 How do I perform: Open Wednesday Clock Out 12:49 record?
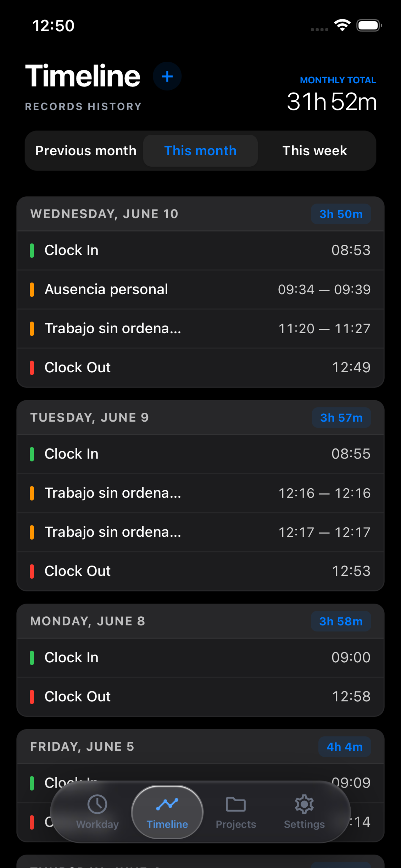pyautogui.click(x=200, y=367)
